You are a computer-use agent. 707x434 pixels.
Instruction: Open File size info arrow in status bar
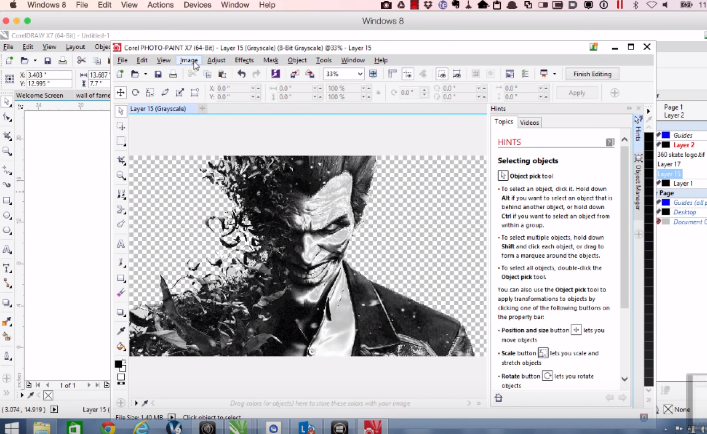tap(171, 417)
